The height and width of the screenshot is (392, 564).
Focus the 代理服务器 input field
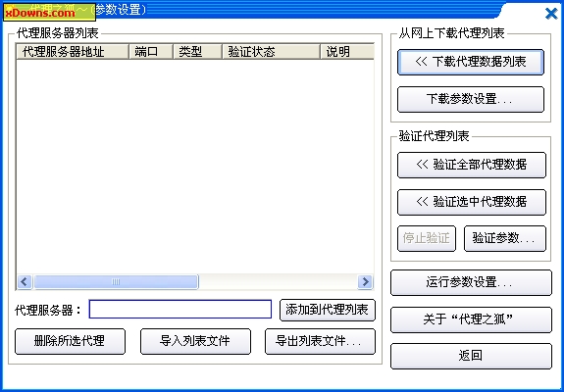click(x=180, y=309)
